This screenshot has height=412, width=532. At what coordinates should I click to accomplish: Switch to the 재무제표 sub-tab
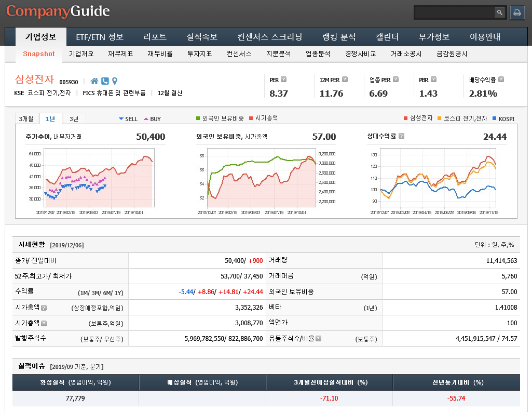(120, 54)
